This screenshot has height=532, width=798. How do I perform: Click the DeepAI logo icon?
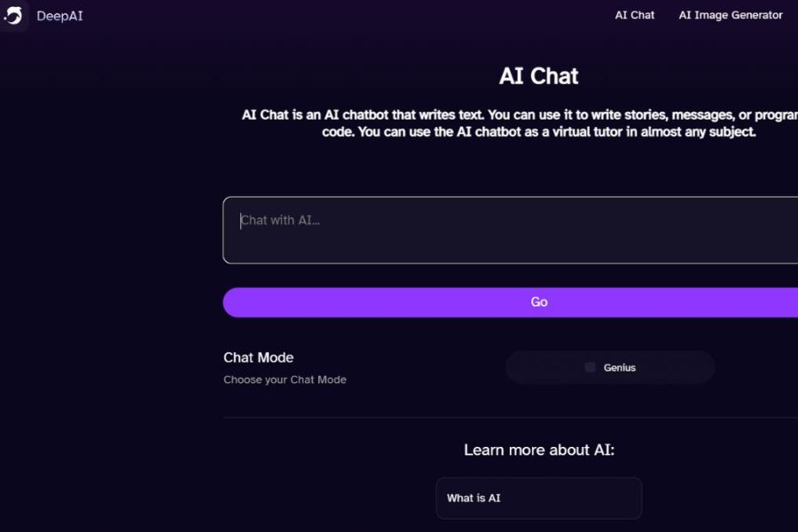click(14, 16)
